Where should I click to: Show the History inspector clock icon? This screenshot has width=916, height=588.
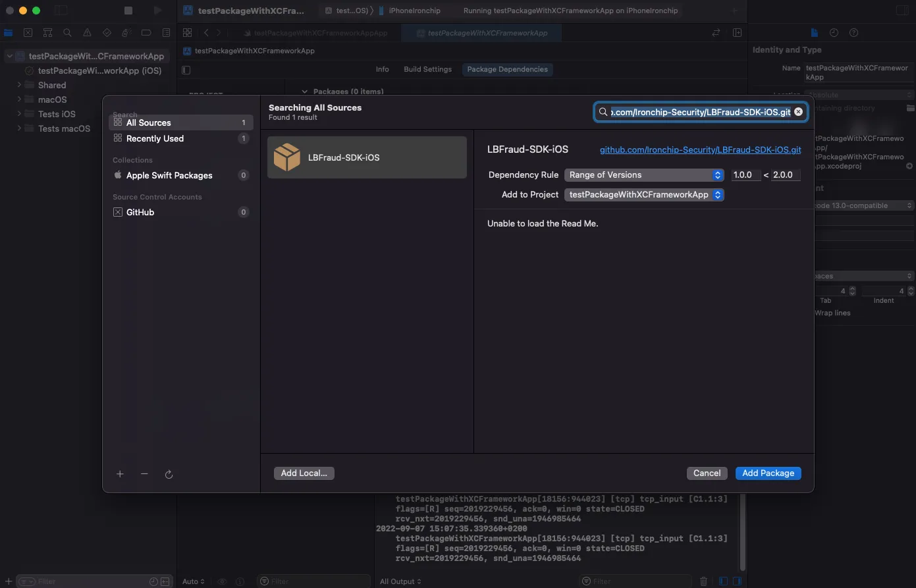pos(834,32)
